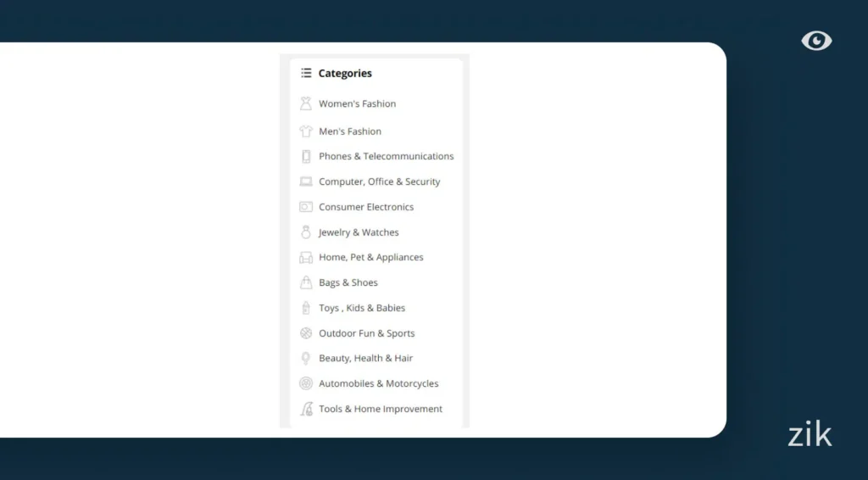868x480 pixels.
Task: Click the Categories list icon
Action: (x=306, y=74)
